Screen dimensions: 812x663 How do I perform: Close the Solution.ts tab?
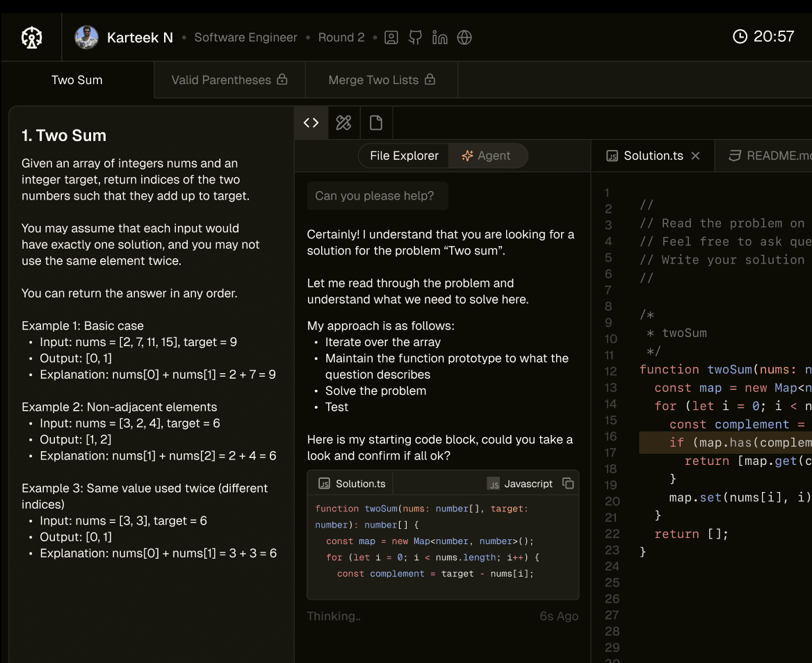[x=695, y=156]
